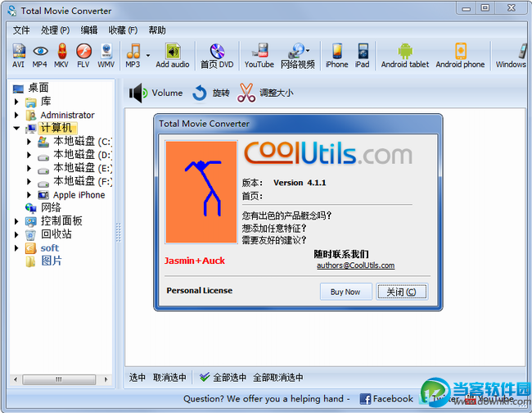Click the 选中 check button
Image resolution: width=532 pixels, height=413 pixels.
137,377
